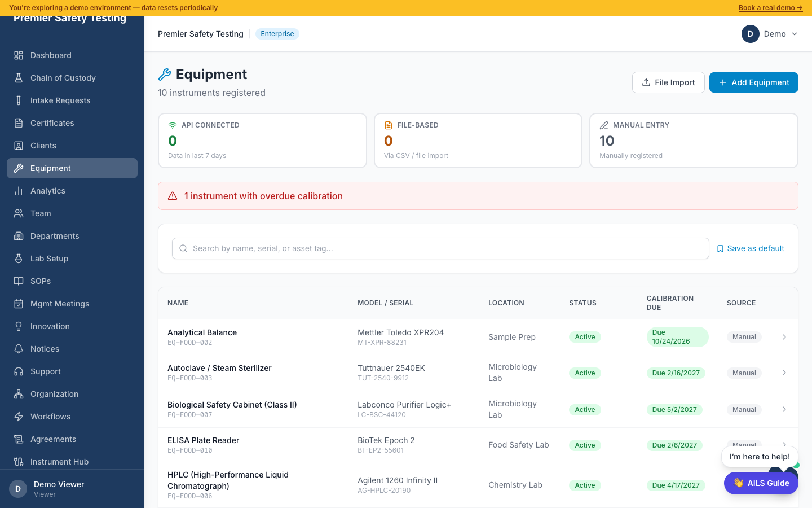The height and width of the screenshot is (508, 812).
Task: Click the Lab Setup flask icon
Action: (19, 259)
